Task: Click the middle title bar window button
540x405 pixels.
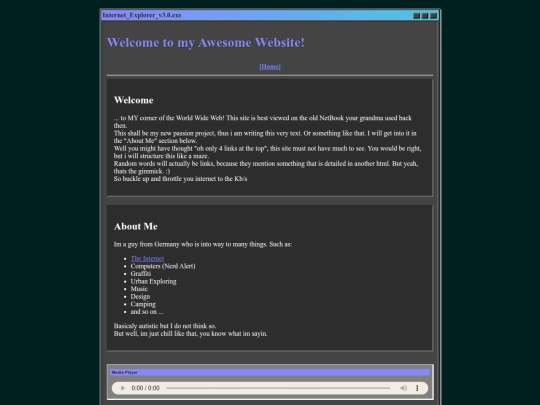Action: 425,15
